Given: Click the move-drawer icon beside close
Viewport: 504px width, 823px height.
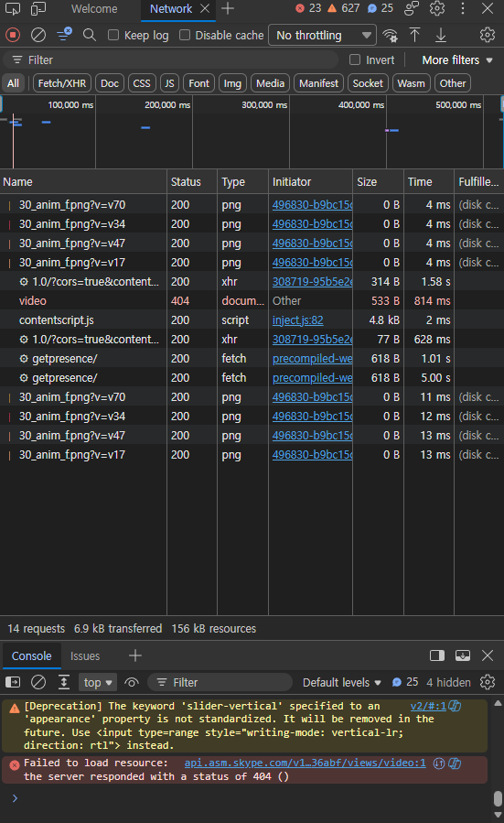Looking at the screenshot, I should pos(463,655).
